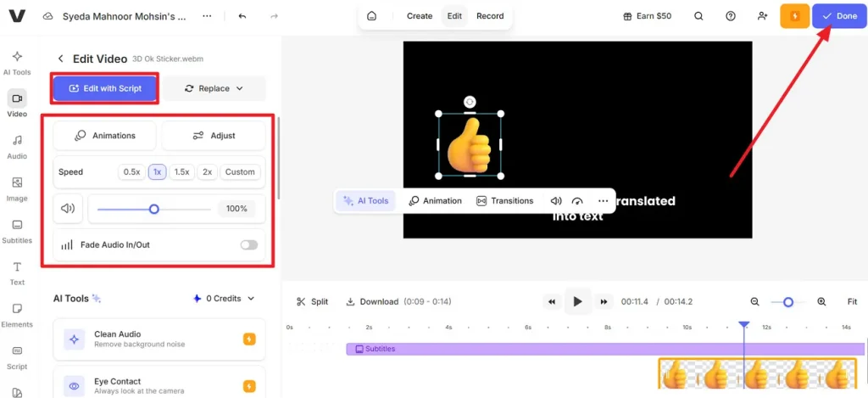
Task: Invite collaborators with add-person icon
Action: 763,16
